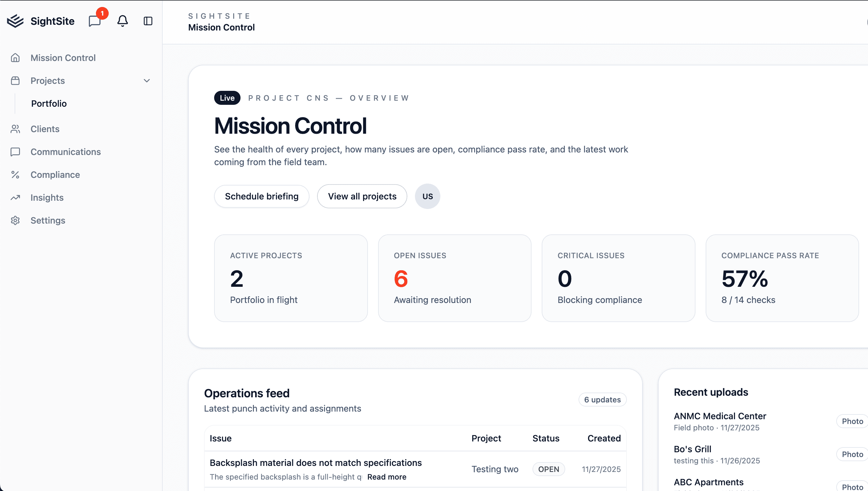Open the ANMC Medical Center upload
The width and height of the screenshot is (868, 491).
tap(720, 416)
